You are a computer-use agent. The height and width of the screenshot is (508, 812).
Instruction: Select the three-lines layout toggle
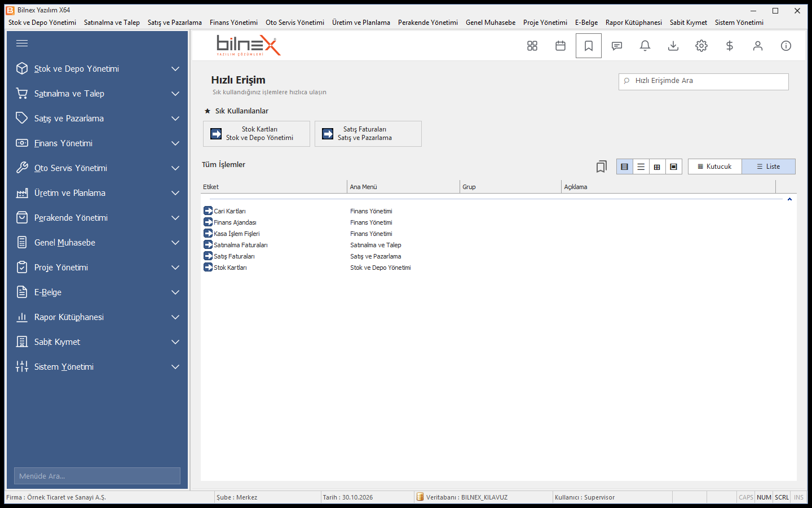[641, 167]
